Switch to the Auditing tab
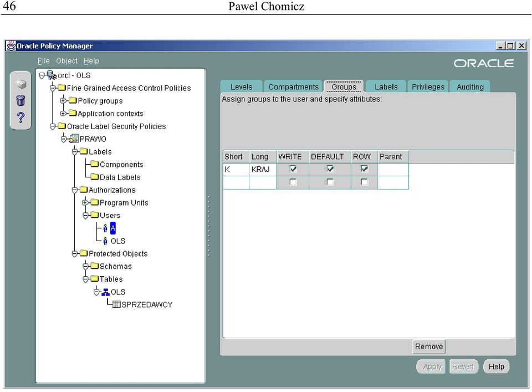The height and width of the screenshot is (392, 532). (470, 87)
